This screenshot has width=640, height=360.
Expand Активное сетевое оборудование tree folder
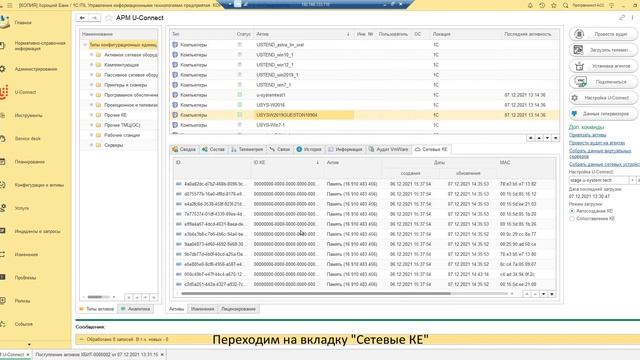pos(91,55)
